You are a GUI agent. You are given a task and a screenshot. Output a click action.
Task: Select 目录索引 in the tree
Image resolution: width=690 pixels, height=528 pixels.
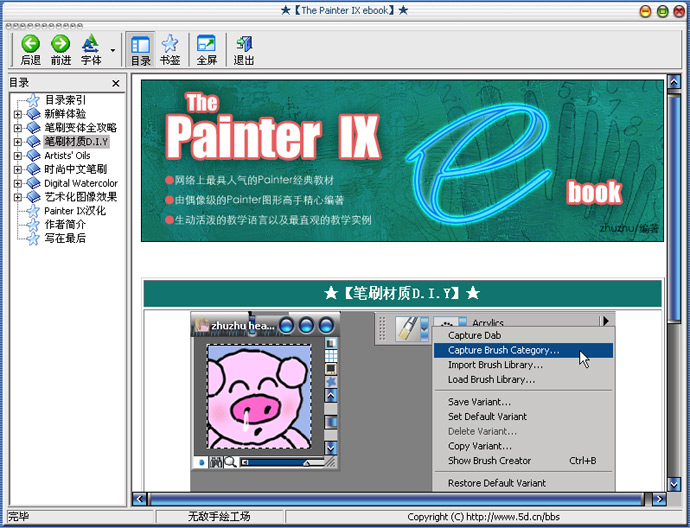(66, 100)
